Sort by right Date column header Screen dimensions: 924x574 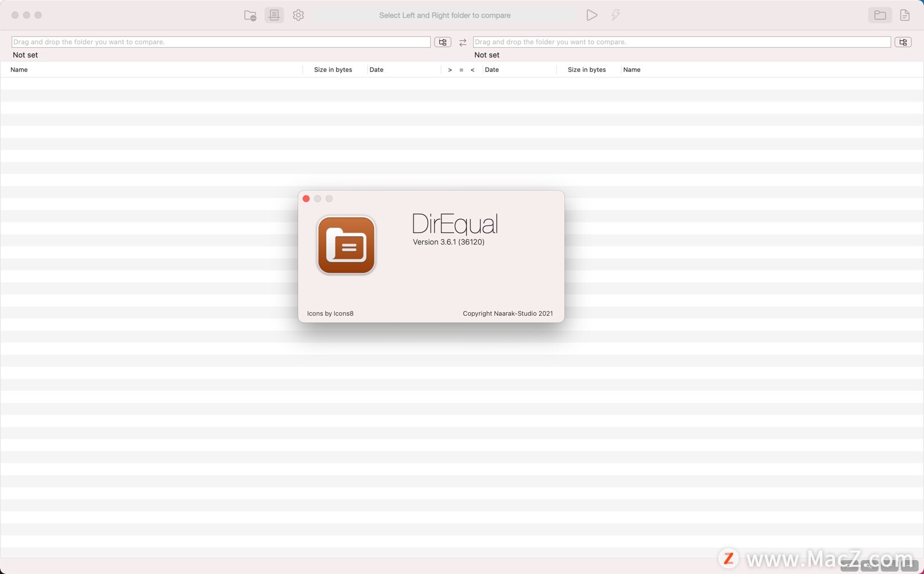pos(492,69)
